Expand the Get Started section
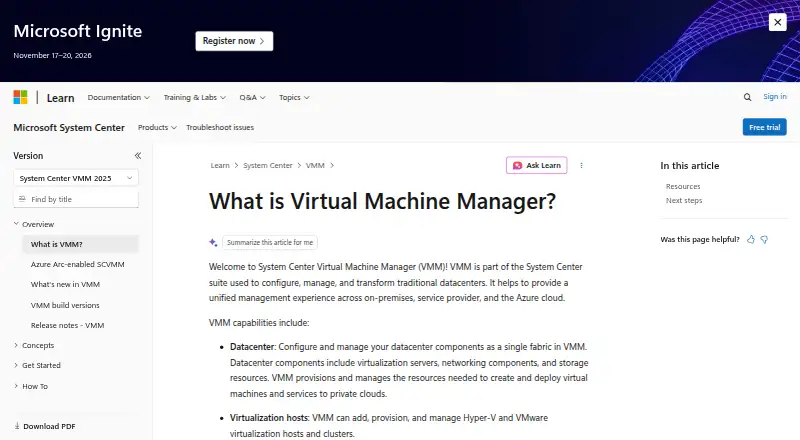Screen dimensions: 800x440 point(37,365)
